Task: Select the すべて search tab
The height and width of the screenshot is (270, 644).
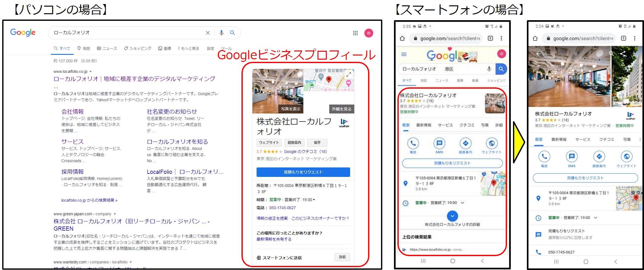Action: tap(62, 49)
